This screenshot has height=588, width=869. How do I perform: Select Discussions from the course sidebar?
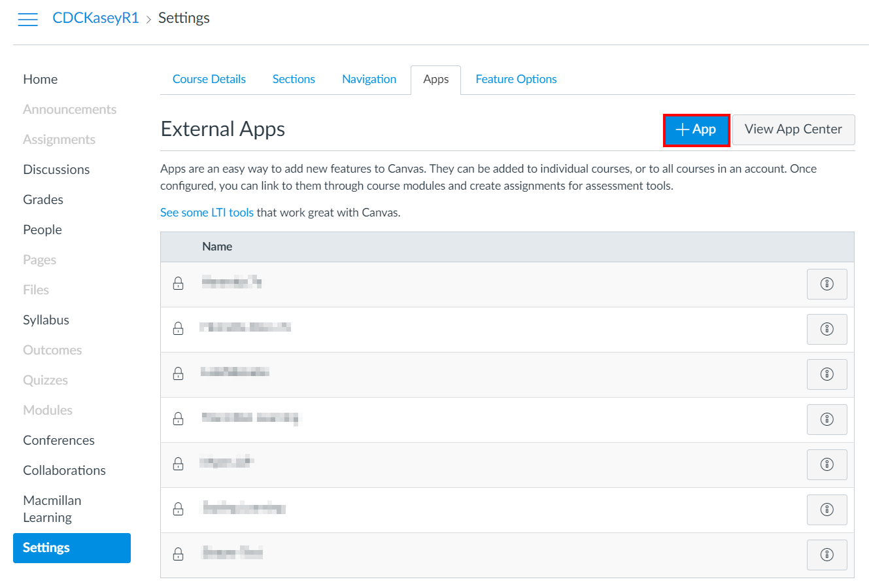(x=56, y=169)
